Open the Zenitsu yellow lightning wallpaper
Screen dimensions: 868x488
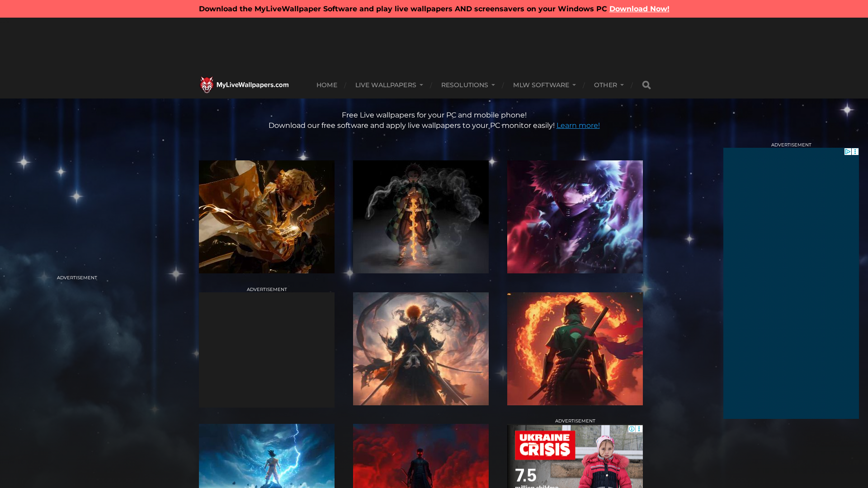coord(267,217)
